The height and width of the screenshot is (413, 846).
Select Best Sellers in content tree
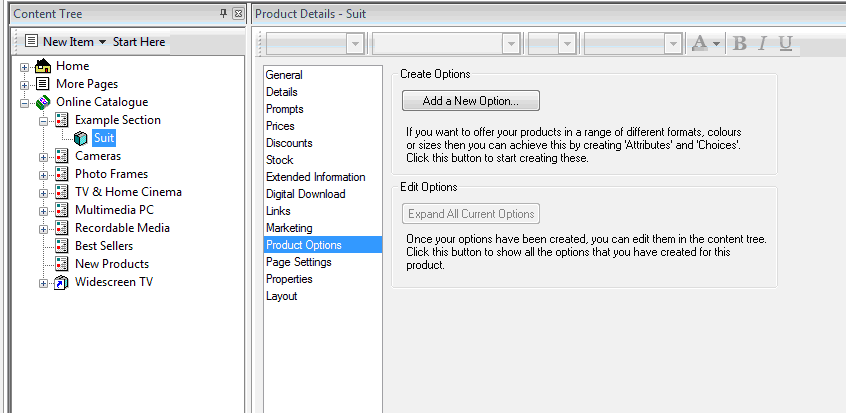(x=104, y=246)
